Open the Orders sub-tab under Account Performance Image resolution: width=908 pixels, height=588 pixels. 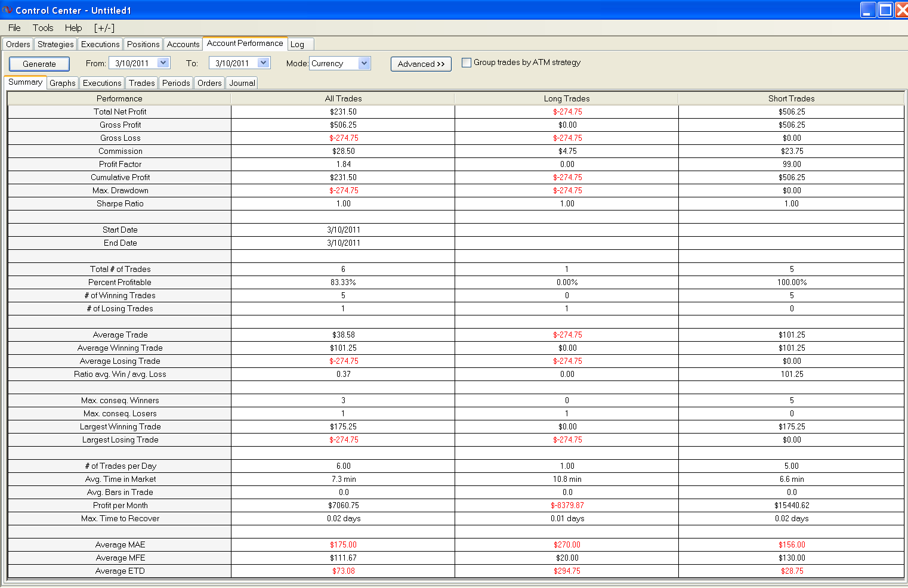(209, 83)
